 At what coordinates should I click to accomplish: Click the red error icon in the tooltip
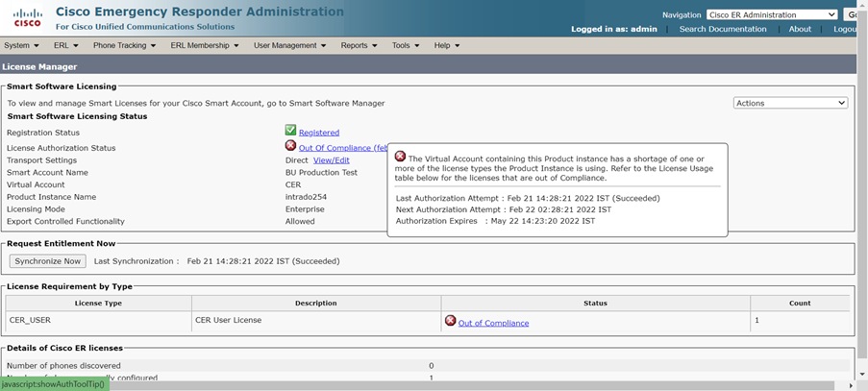(x=400, y=157)
